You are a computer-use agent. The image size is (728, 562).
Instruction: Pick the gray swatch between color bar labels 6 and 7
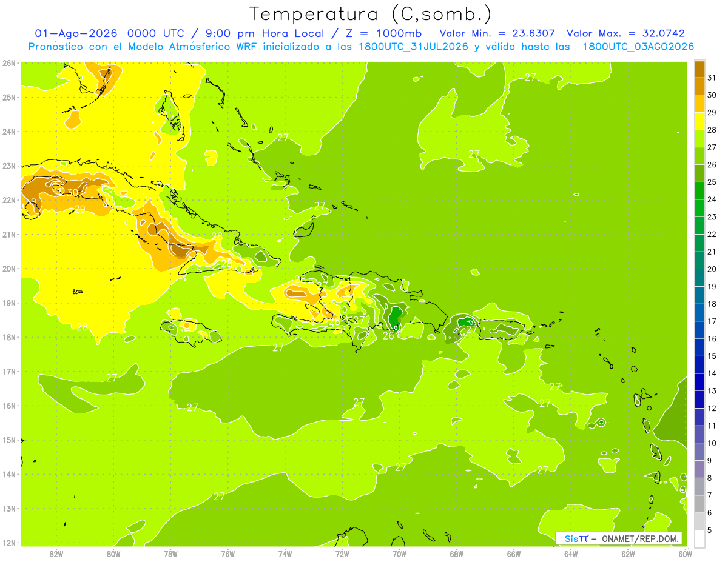699,504
